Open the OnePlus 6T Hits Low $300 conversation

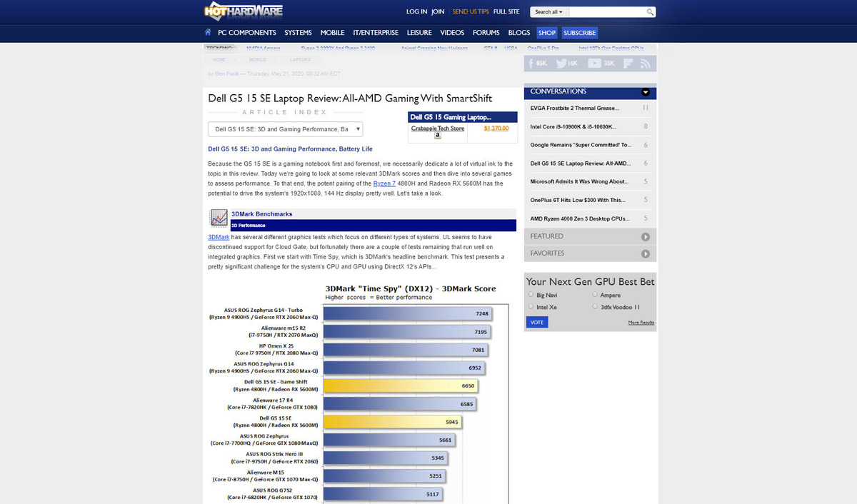click(577, 201)
